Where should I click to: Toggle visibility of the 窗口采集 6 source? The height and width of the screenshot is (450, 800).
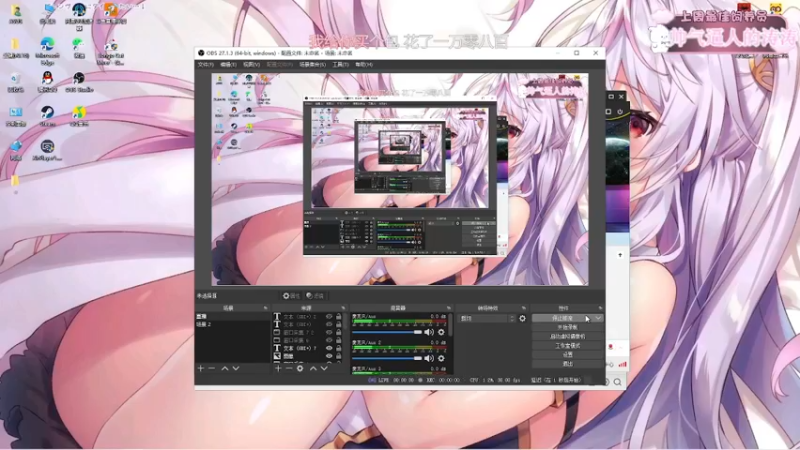click(329, 340)
